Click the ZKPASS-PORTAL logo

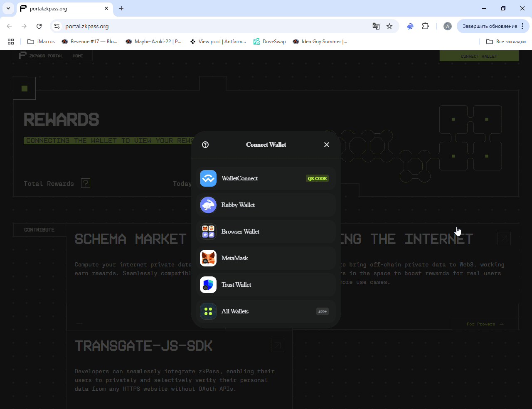(x=41, y=56)
